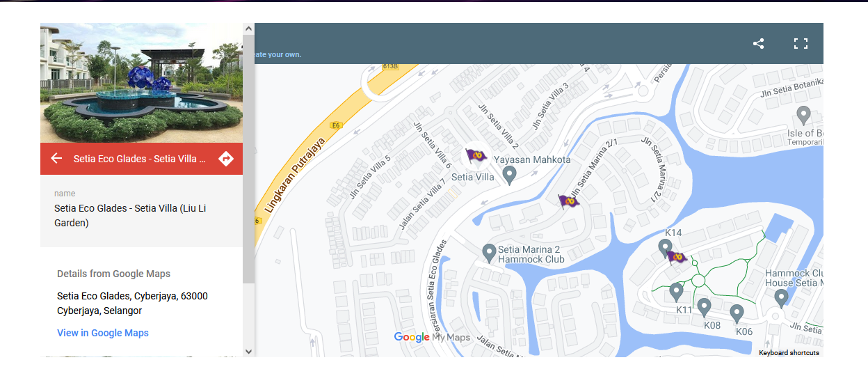Click the back arrow in red header
Viewport: 868px width, 376px height.
[x=56, y=159]
